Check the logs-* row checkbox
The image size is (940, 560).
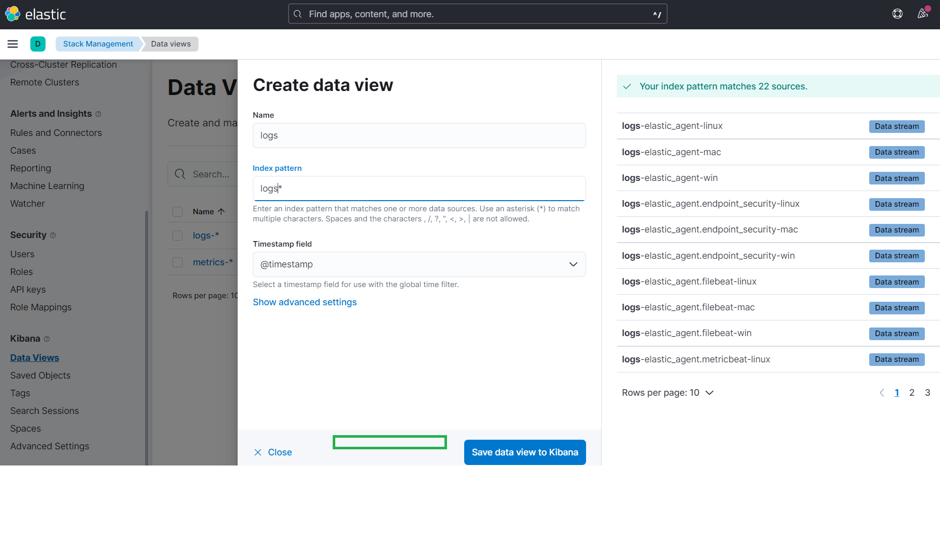177,236
